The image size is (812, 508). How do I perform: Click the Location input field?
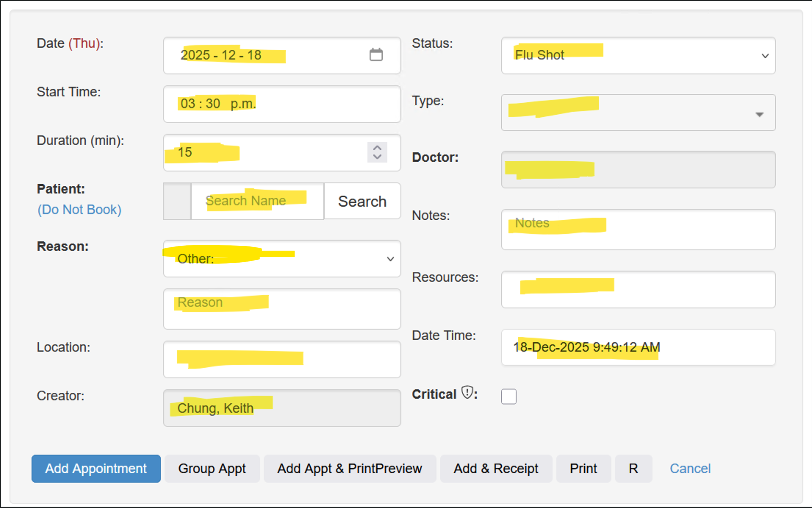pyautogui.click(x=282, y=359)
